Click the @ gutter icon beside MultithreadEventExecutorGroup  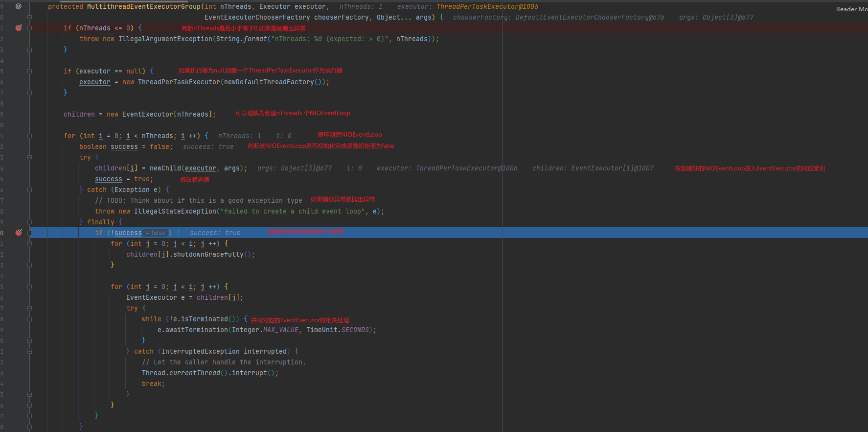click(19, 6)
